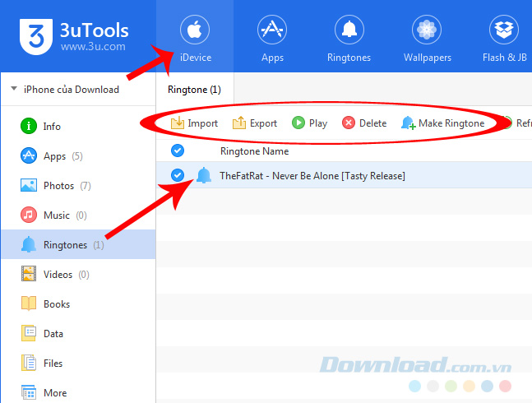Viewport: 532px width, 403px height.
Task: Open Flash & JB from top navigation
Action: pos(503,37)
